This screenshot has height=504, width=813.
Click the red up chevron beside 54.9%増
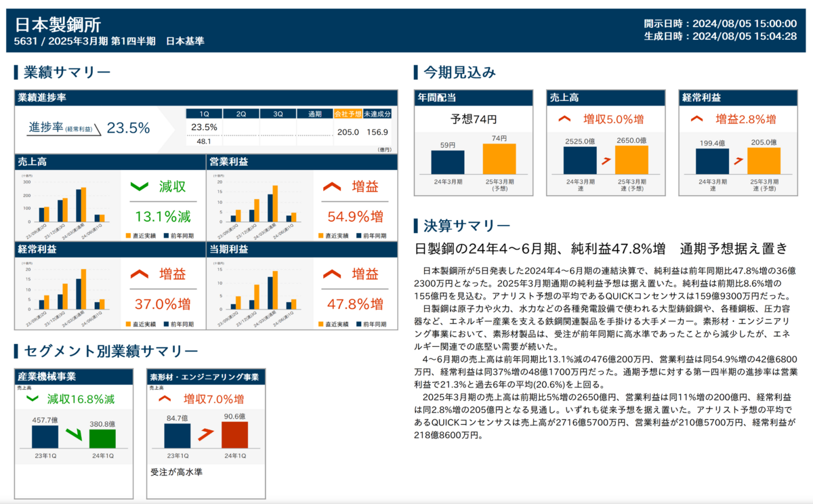(x=332, y=186)
